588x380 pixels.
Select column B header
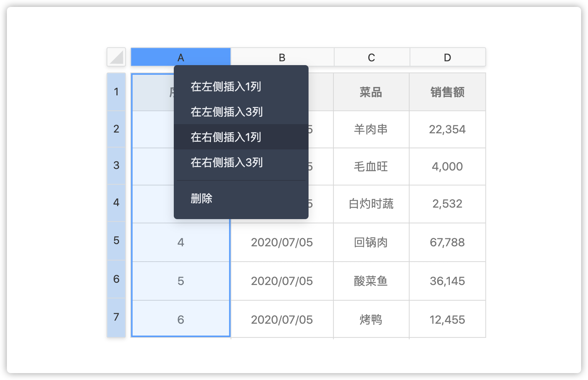pos(282,57)
